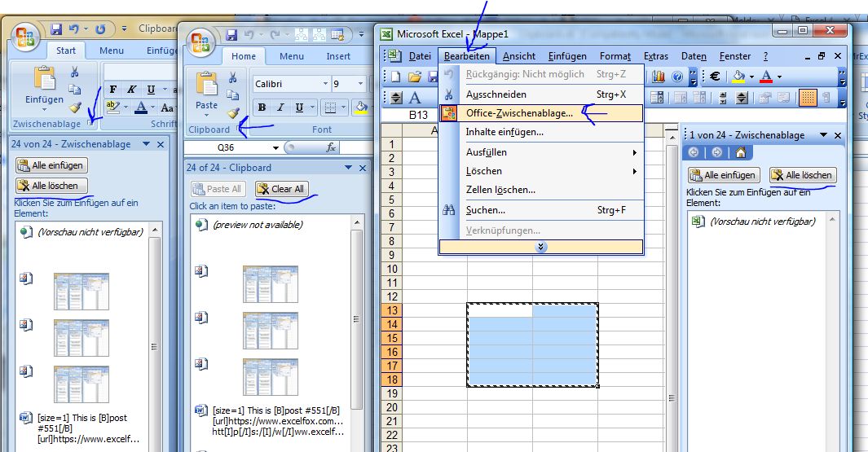Click Alle löschen in the 24 von 24 pane
This screenshot has width=868, height=452.
(51, 186)
